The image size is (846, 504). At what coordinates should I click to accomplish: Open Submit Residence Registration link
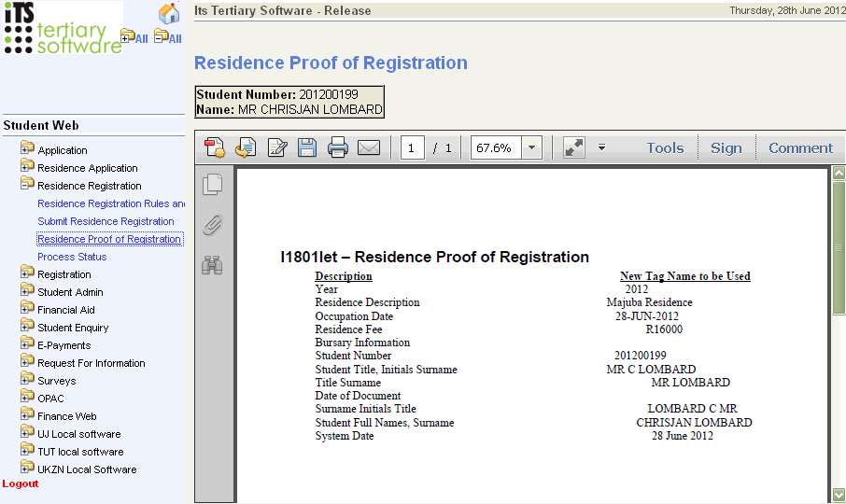click(106, 221)
